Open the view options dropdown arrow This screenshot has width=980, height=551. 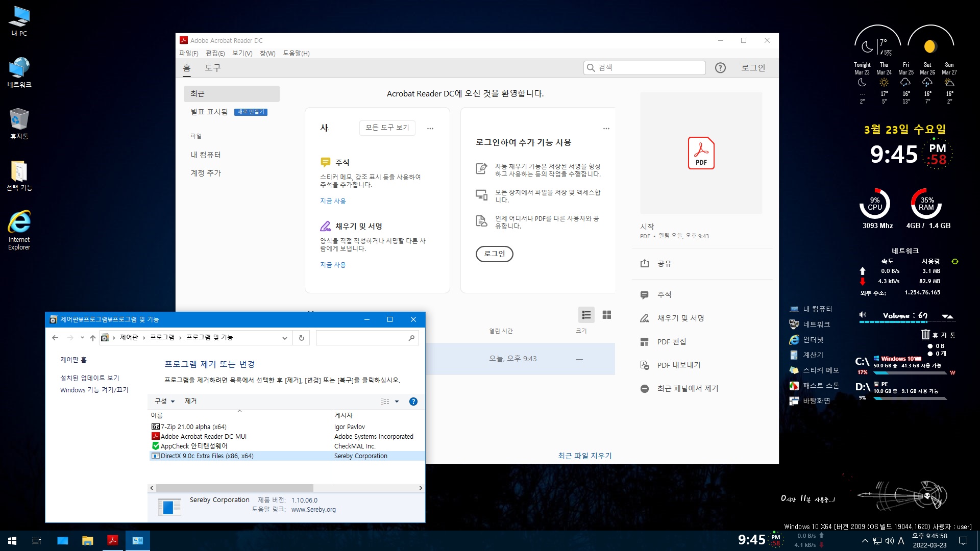tap(397, 402)
